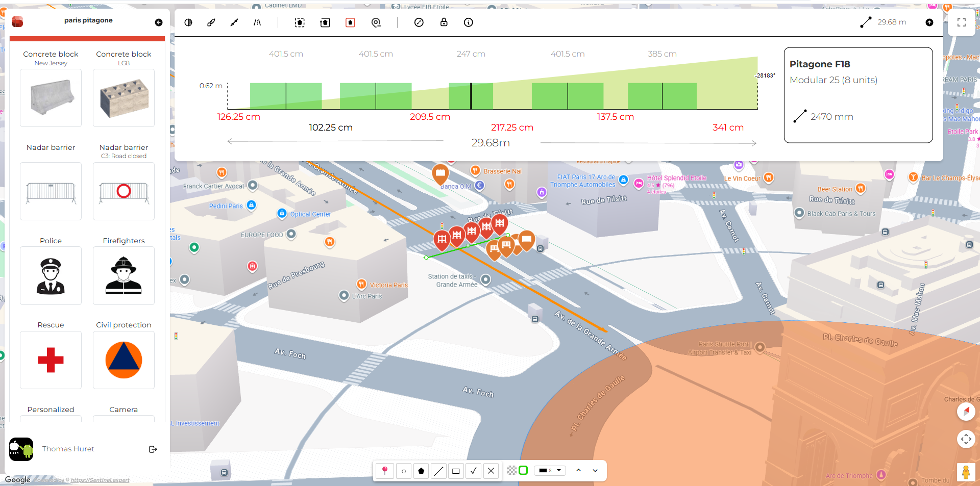Image resolution: width=980 pixels, height=486 pixels.
Task: Click the up chevron in drawing toolbar
Action: (x=578, y=470)
